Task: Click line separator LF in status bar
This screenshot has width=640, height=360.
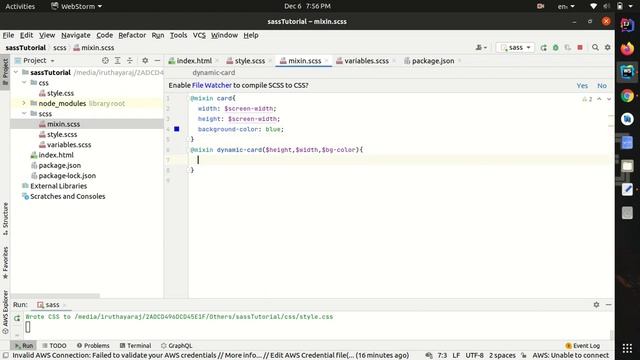Action: click(456, 356)
